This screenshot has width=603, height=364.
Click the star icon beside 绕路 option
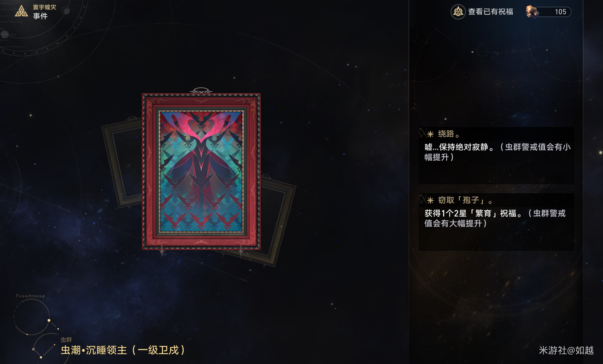[430, 134]
